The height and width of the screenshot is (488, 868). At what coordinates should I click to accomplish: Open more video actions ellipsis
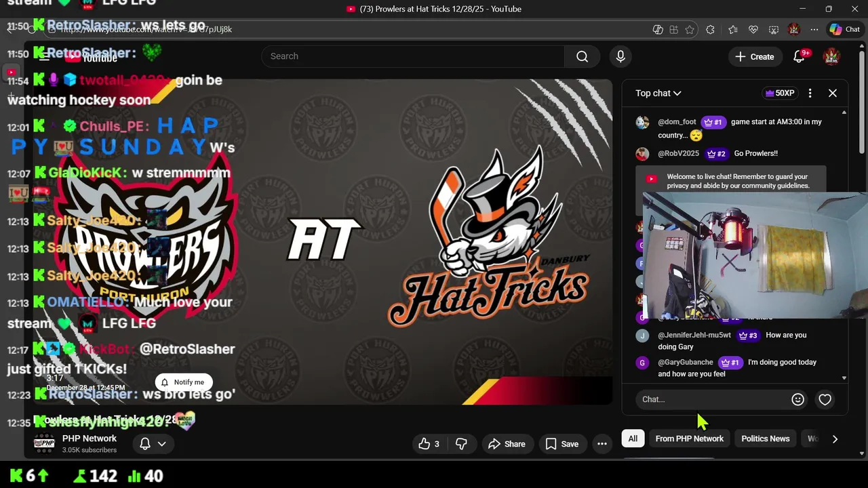[601, 444]
